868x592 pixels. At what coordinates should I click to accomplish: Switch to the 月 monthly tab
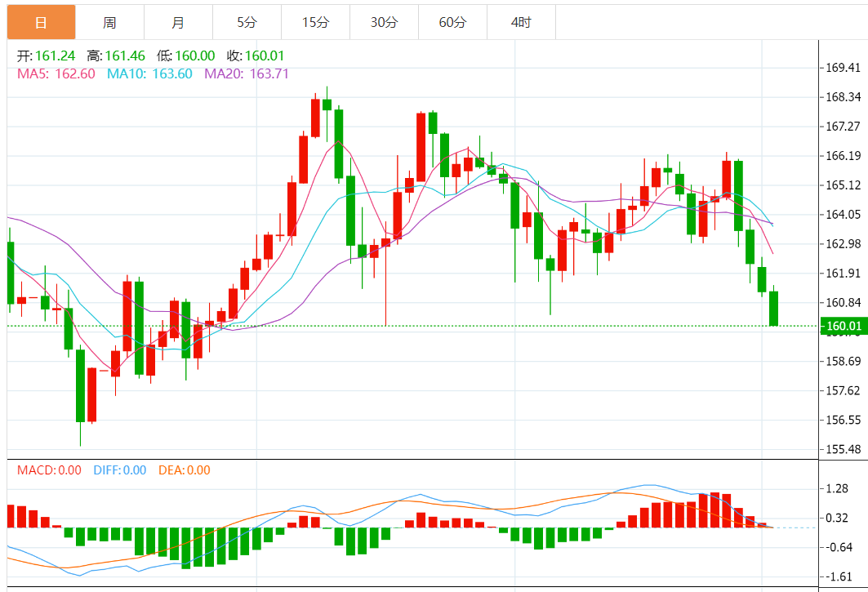pyautogui.click(x=178, y=22)
